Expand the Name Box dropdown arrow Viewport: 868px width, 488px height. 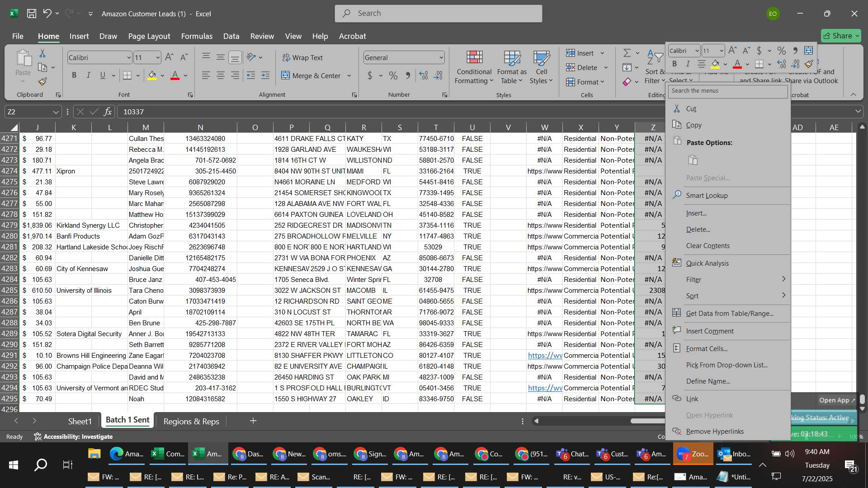(x=56, y=112)
